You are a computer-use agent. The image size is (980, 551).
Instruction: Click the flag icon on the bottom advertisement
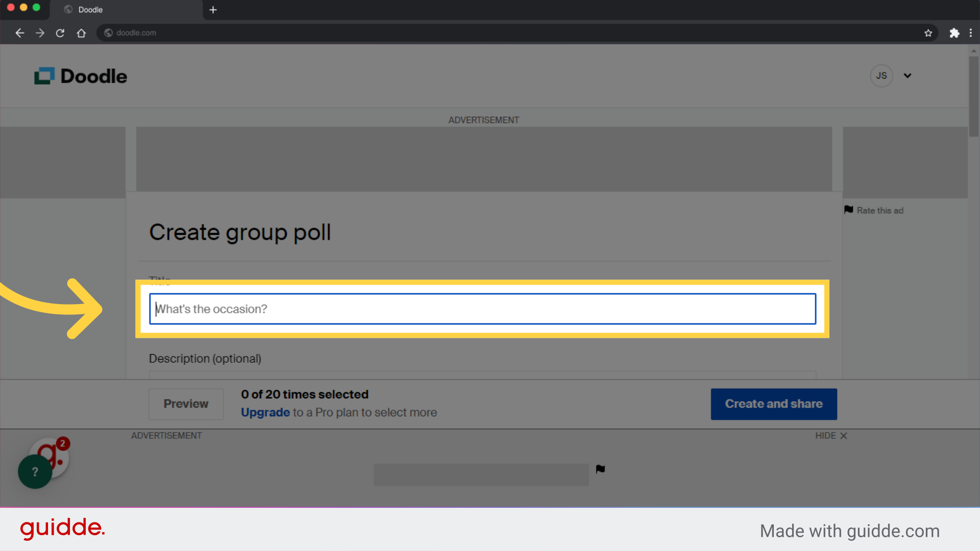600,469
